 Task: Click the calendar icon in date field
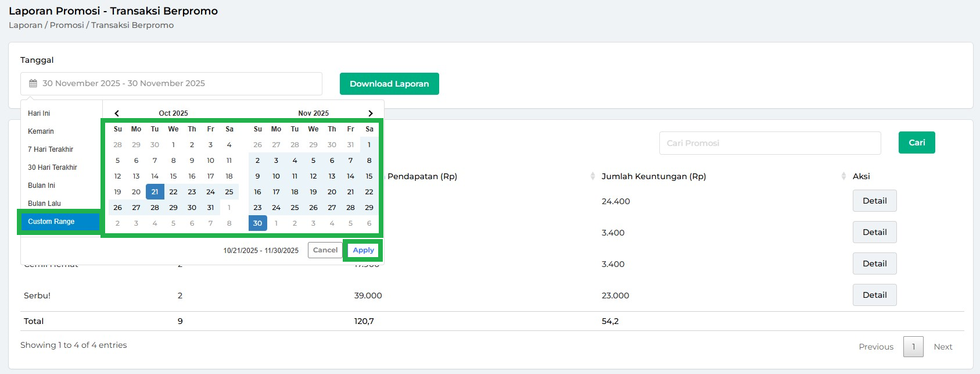coord(33,84)
